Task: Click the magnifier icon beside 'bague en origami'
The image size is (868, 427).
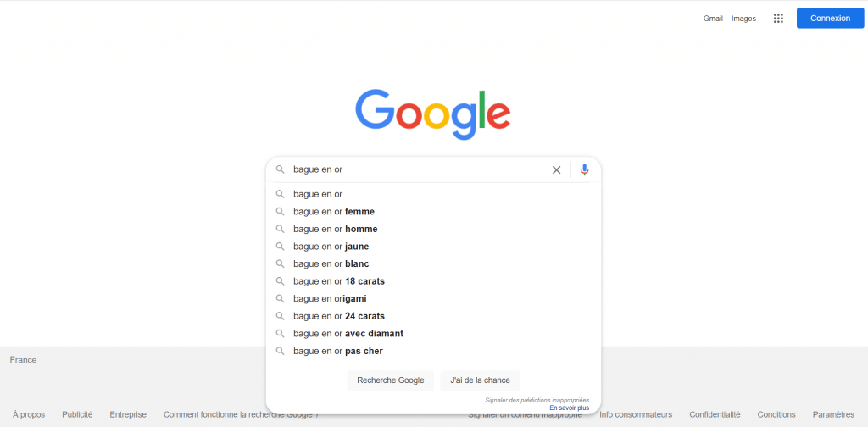Action: pos(280,299)
